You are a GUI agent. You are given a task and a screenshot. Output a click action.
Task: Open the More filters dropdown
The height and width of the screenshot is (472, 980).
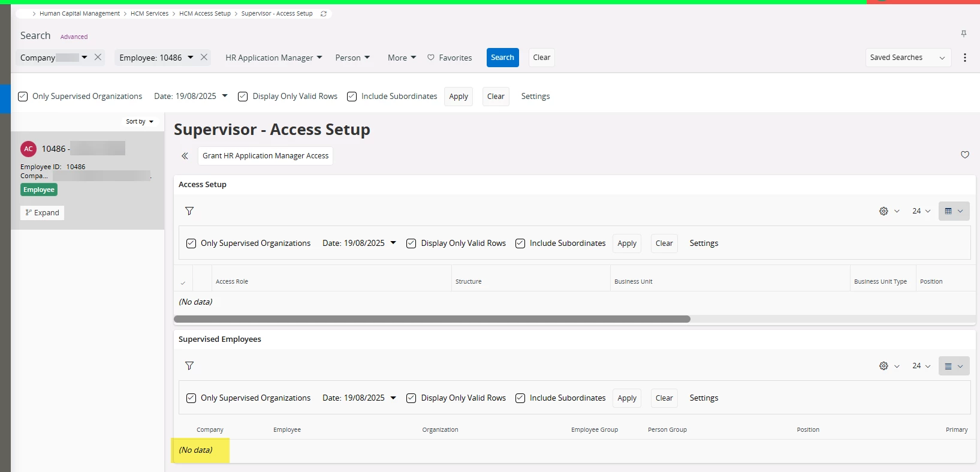click(x=402, y=58)
